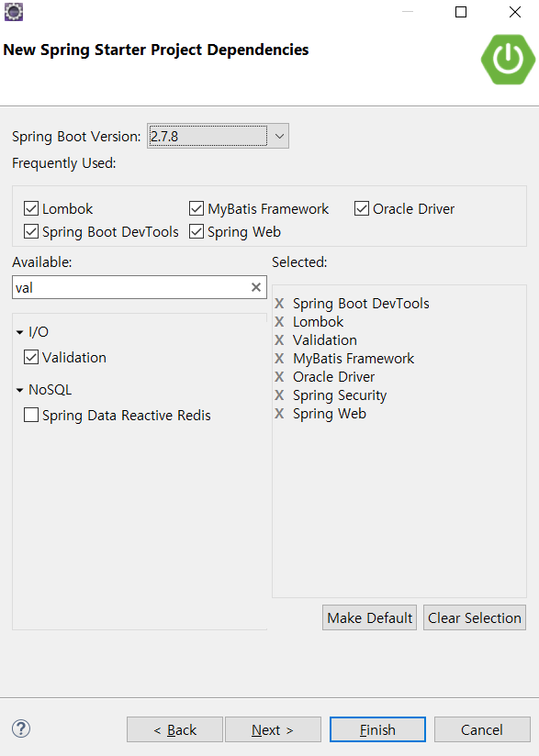Uncheck the Validation checkbox under I/O

pos(31,357)
